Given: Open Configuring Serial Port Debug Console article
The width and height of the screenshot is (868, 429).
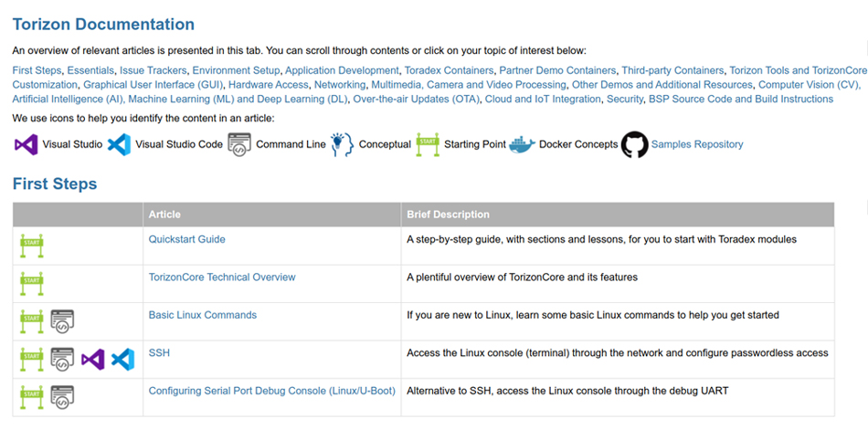Looking at the screenshot, I should 271,391.
